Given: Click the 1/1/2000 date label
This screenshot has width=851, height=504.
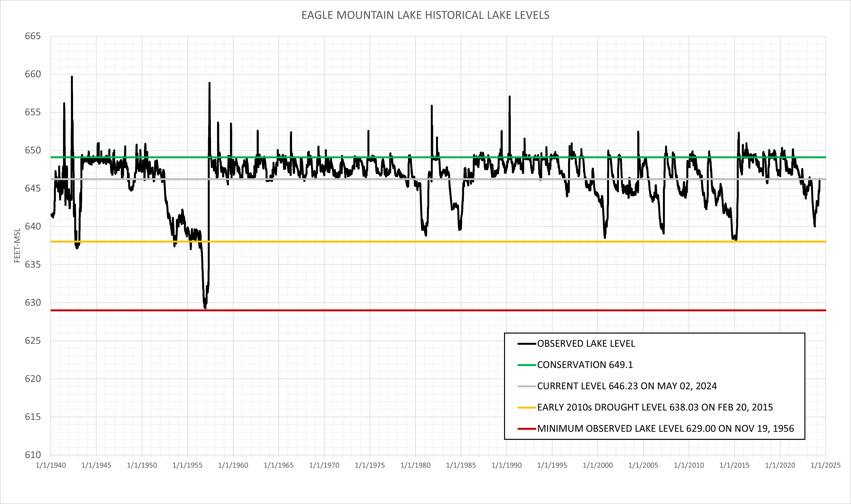Looking at the screenshot, I should (598, 465).
